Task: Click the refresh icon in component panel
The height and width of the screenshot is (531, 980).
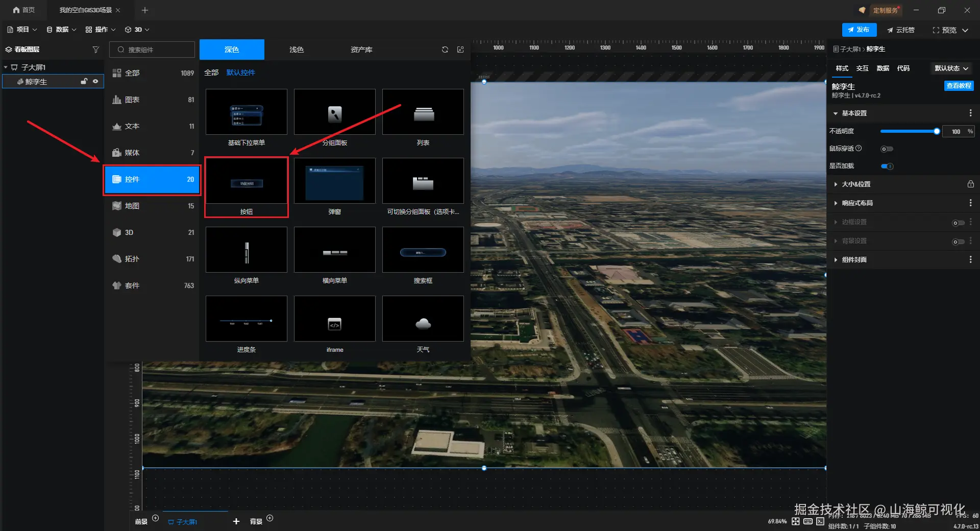Action: click(445, 50)
